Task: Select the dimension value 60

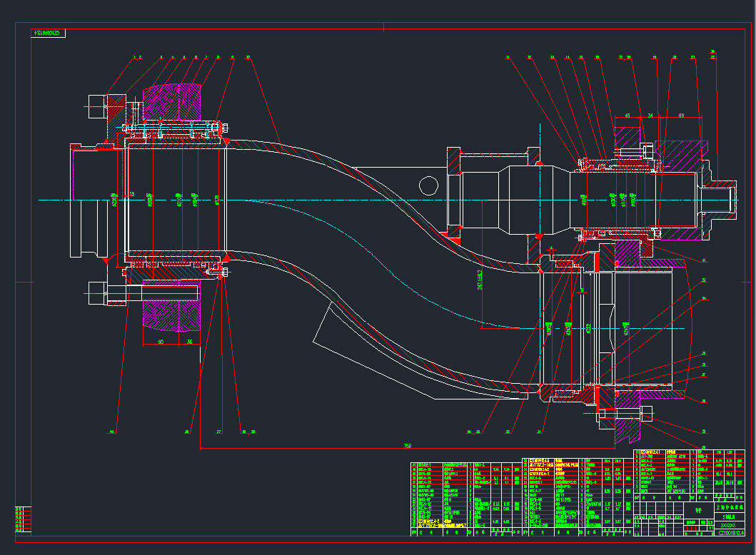Action: click(x=161, y=342)
